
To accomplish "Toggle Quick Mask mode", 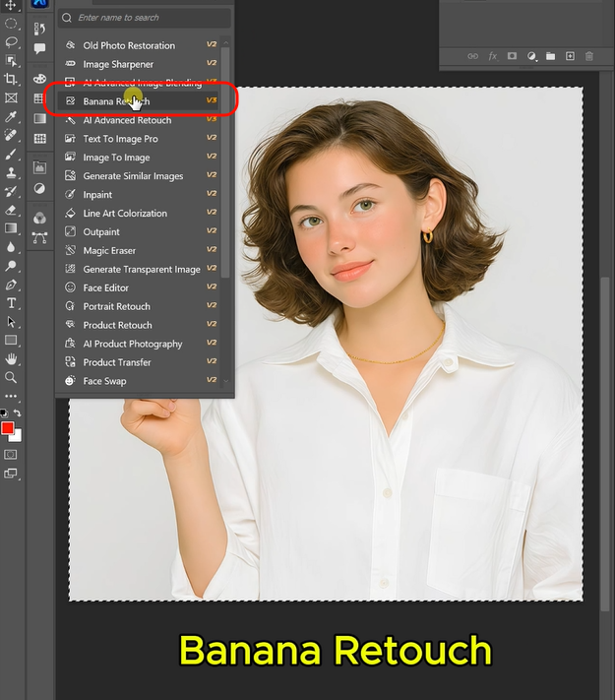I will click(x=10, y=455).
